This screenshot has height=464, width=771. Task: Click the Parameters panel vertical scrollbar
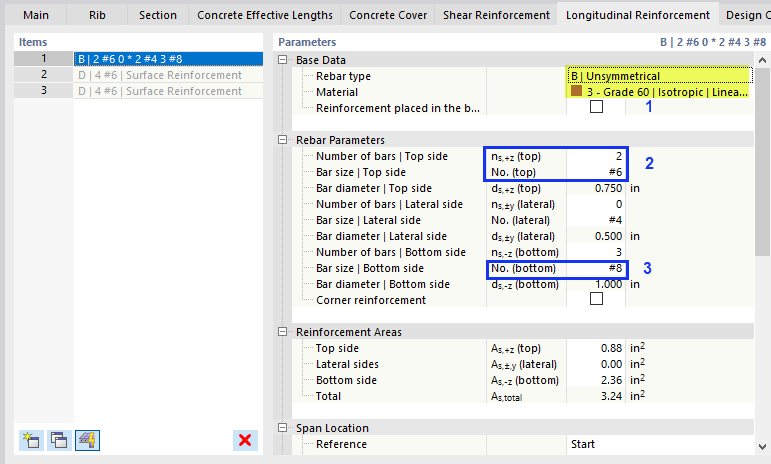763,200
